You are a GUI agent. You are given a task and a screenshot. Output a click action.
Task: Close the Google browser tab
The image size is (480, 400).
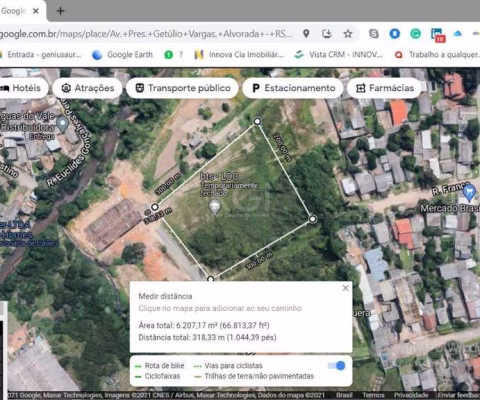click(x=36, y=11)
